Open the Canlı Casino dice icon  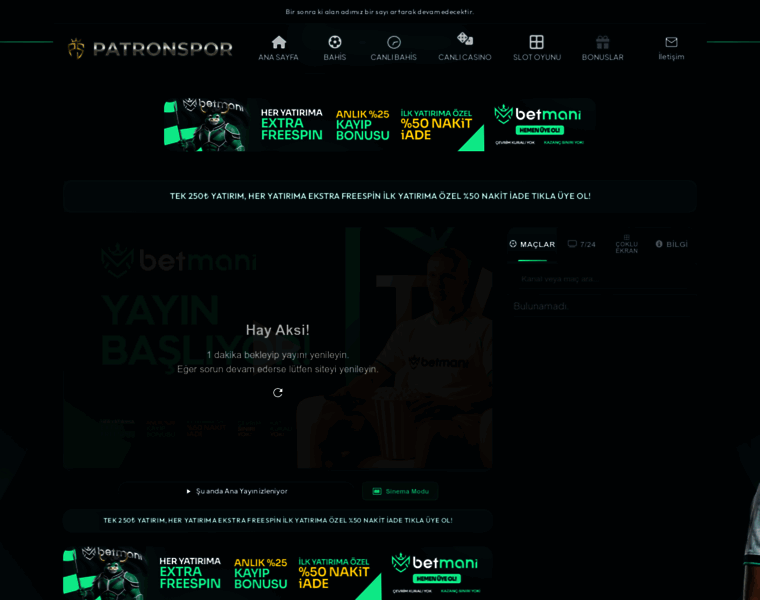pyautogui.click(x=465, y=39)
